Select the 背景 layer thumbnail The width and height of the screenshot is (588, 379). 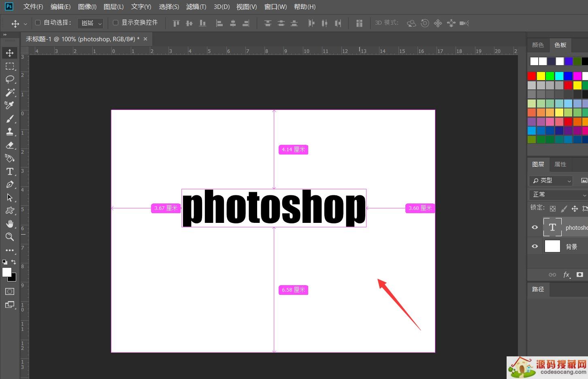coord(552,246)
